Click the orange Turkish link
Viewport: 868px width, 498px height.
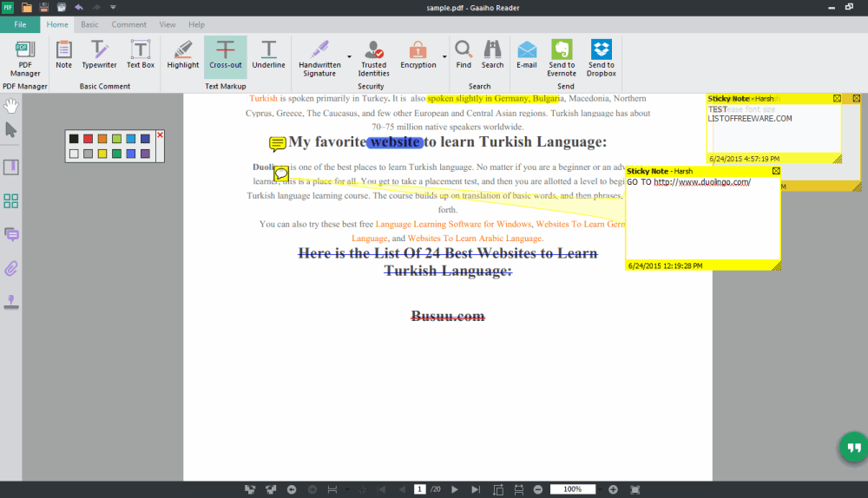click(263, 99)
